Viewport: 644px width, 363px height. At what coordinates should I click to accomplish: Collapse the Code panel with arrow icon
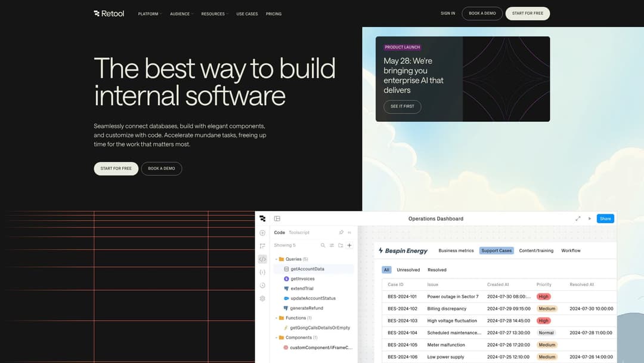pos(349,232)
